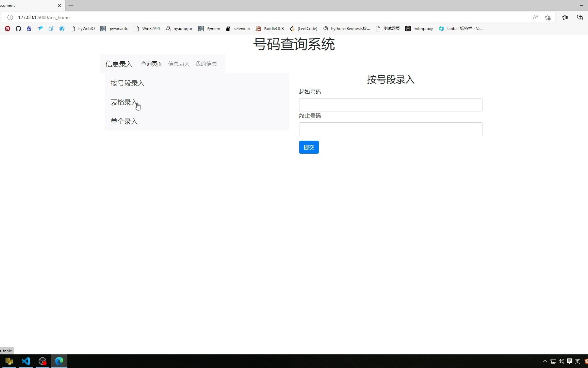Open the Python+Requests bookmark

coord(346,29)
